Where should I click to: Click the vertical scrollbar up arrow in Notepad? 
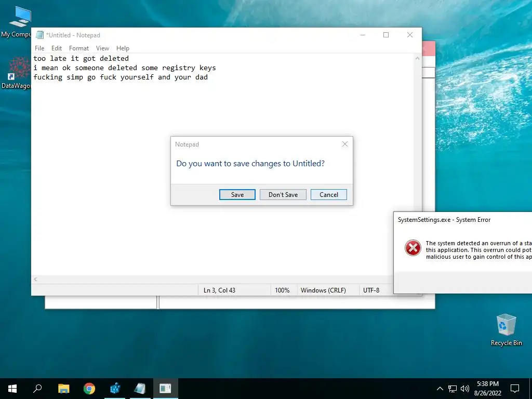[417, 58]
